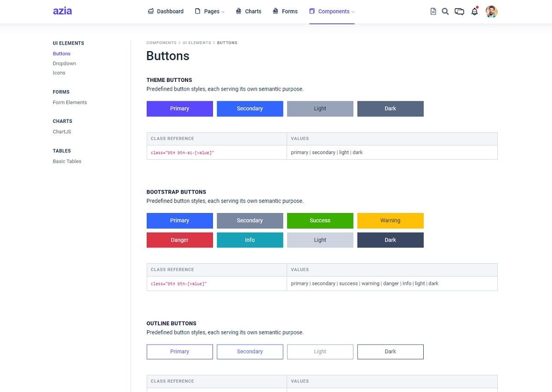Switch to the Dashboard menu item

[170, 11]
